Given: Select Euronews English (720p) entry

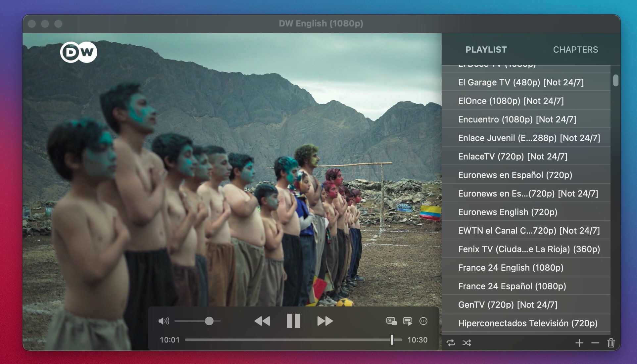Looking at the screenshot, I should pyautogui.click(x=526, y=212).
